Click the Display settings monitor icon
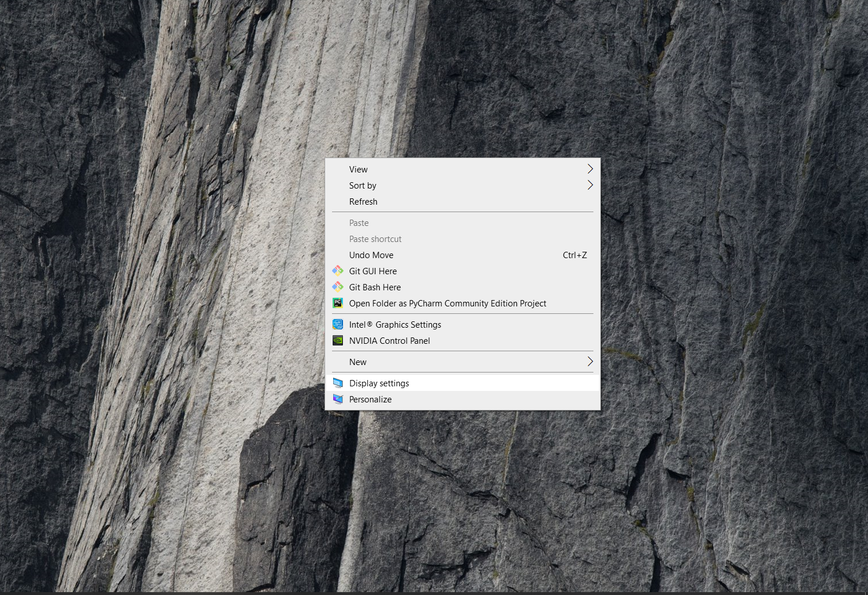This screenshot has width=868, height=595. [338, 383]
